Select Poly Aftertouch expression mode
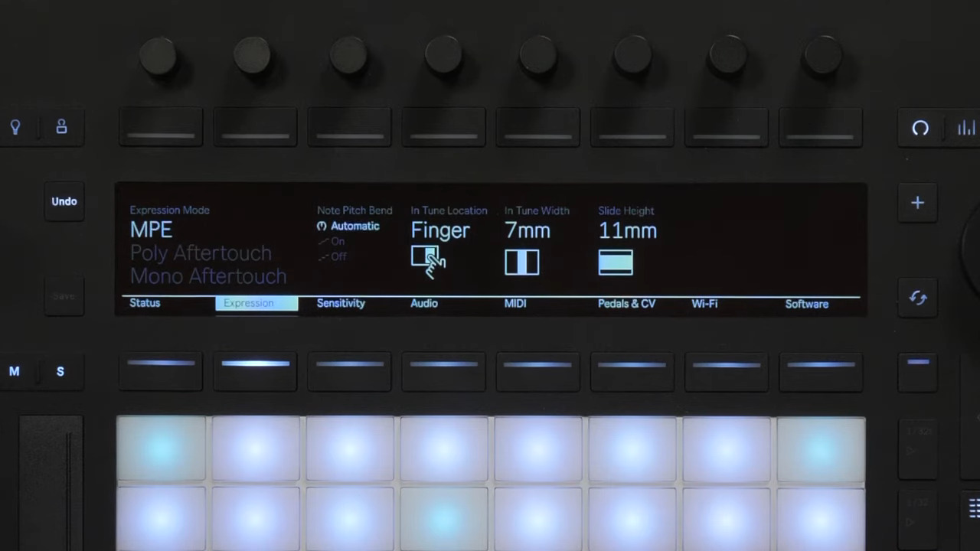 [x=201, y=253]
